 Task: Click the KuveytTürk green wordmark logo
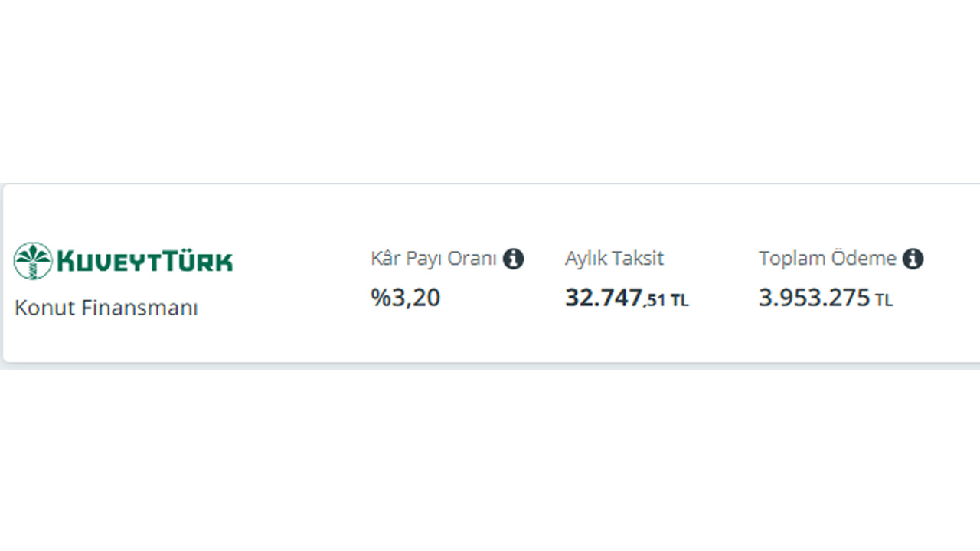pos(145,262)
